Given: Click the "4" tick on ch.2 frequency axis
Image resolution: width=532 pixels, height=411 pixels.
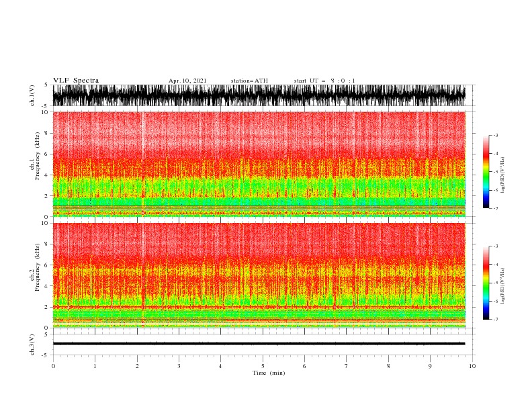Looking at the screenshot, I should tap(46, 286).
